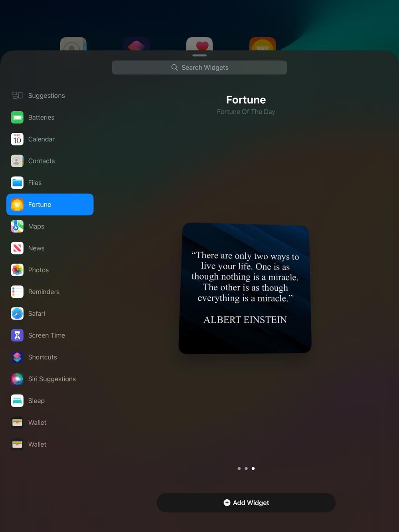399x532 pixels.
Task: Click the Fortune Of The Day subtitle
Action: [246, 112]
